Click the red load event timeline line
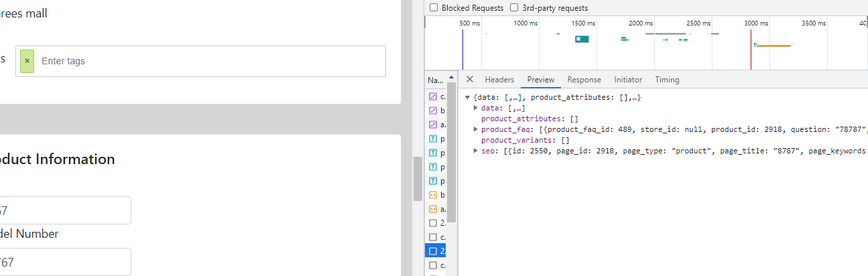Viewport: 868px width, 276px height. click(x=751, y=49)
